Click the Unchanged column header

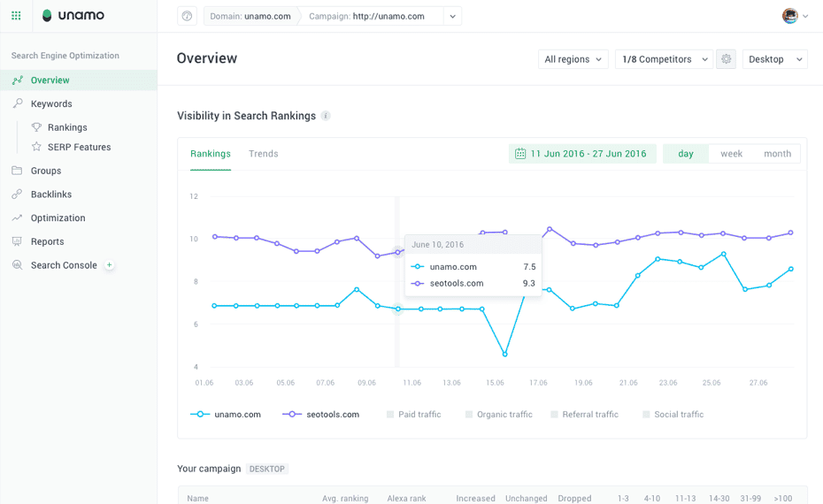[x=526, y=498]
